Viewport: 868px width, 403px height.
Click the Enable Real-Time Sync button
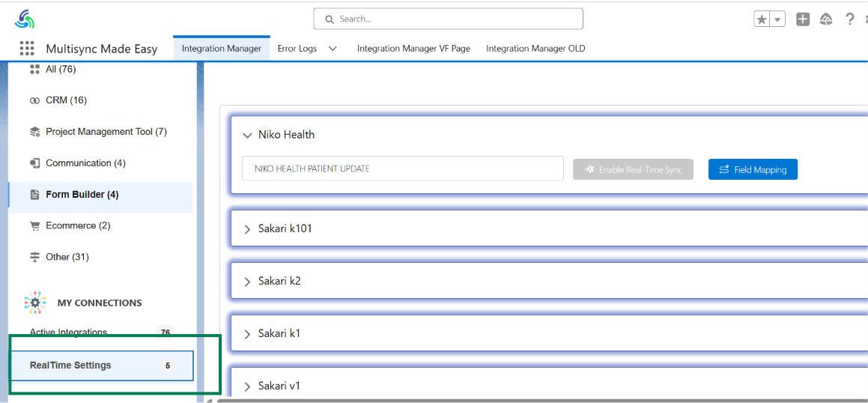634,169
